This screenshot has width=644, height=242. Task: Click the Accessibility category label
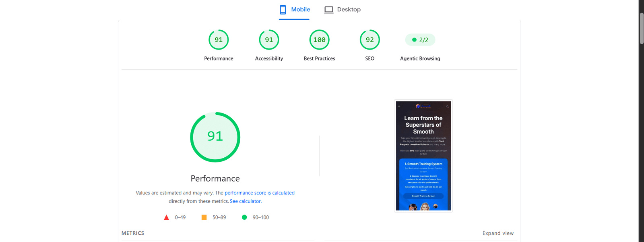click(x=269, y=58)
